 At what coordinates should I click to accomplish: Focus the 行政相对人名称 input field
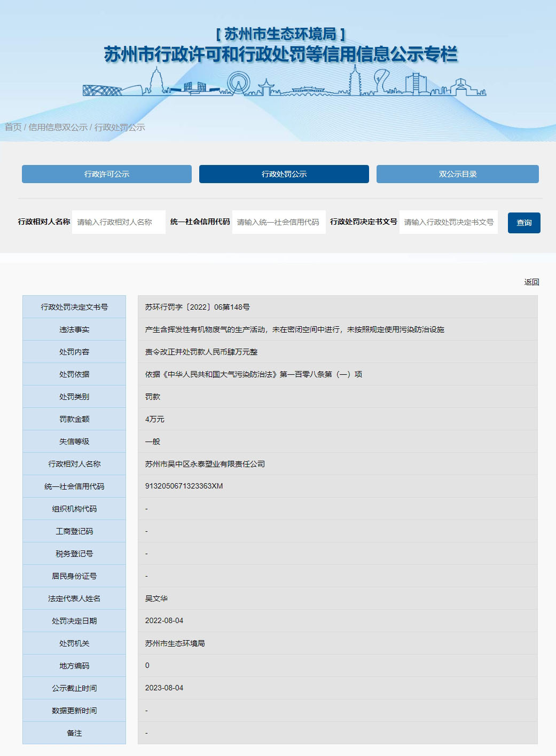click(x=119, y=222)
